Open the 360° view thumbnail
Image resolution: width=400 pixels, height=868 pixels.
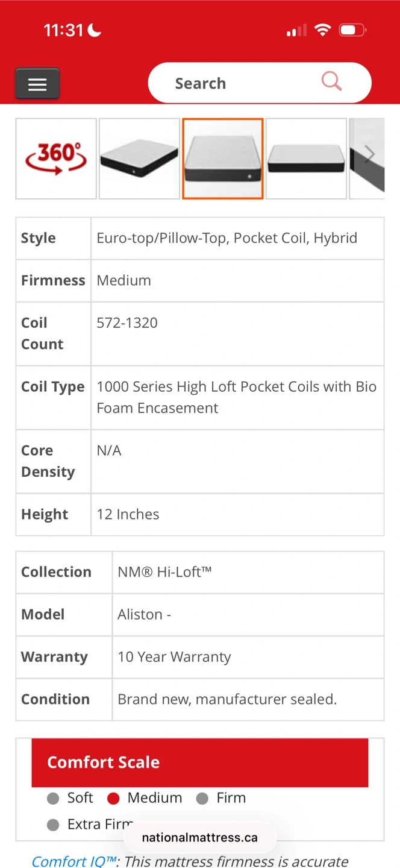click(x=56, y=159)
